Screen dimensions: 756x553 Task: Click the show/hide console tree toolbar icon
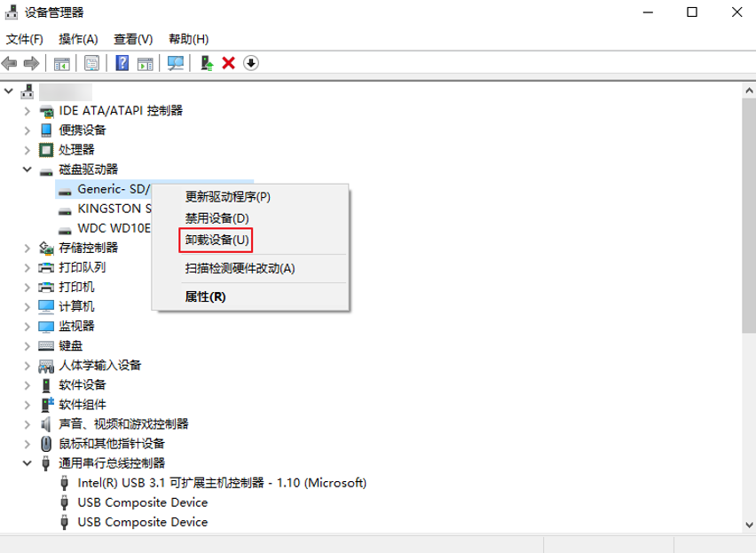pyautogui.click(x=61, y=63)
